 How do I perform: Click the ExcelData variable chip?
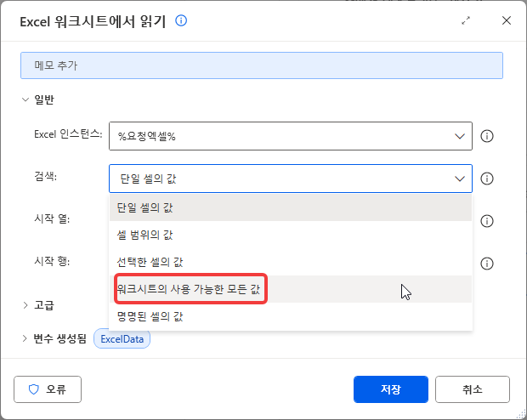coord(122,339)
